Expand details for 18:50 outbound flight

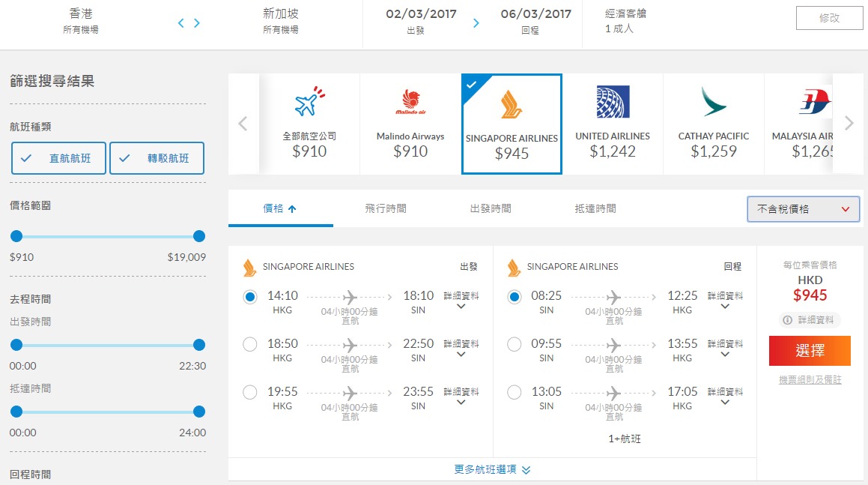461,348
